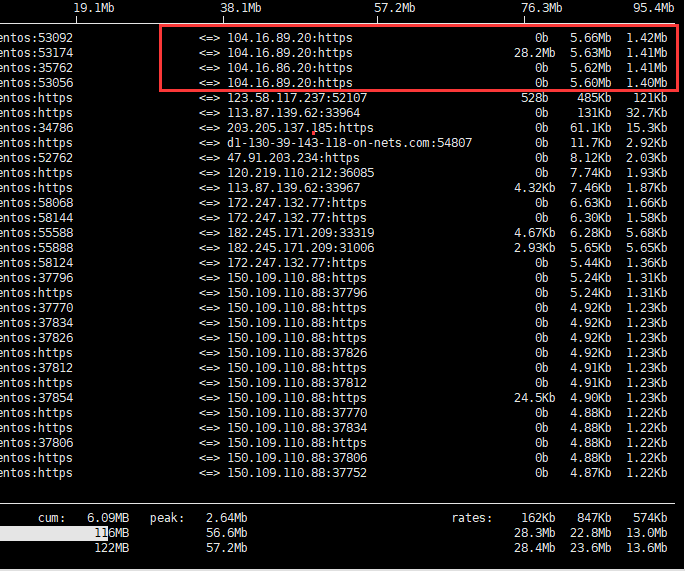
Task: Select local port entos:37806
Action: pyautogui.click(x=36, y=443)
